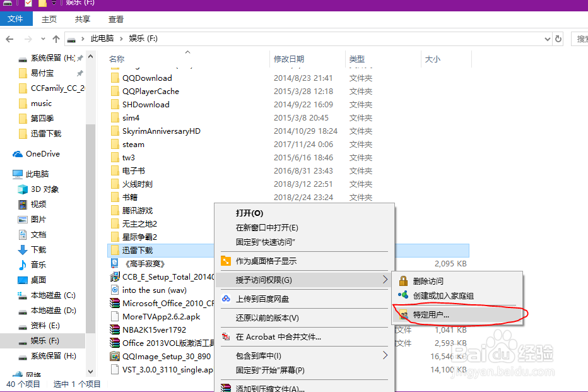
Task: Expand 包含到库中(I) submenu
Action: click(304, 355)
